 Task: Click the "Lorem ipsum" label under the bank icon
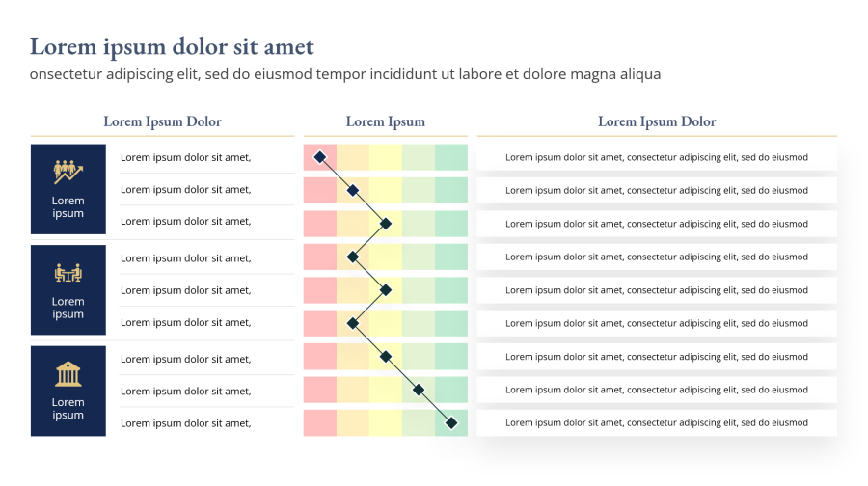[x=68, y=409]
